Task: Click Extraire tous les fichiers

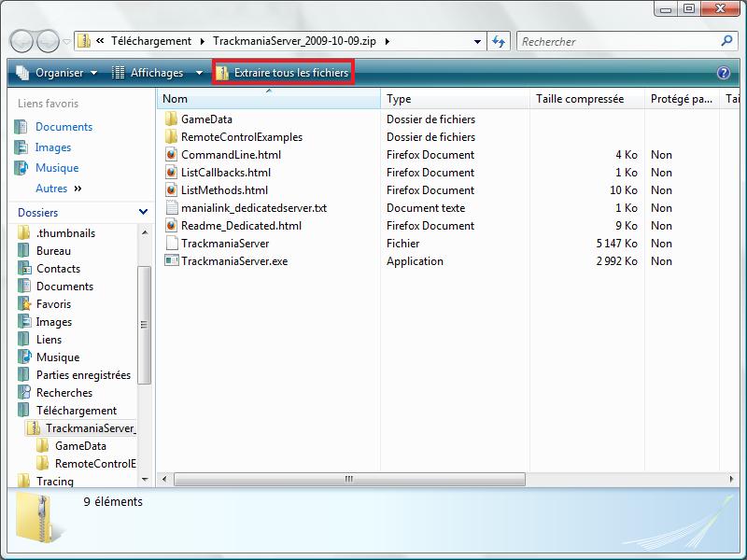Action: click(x=283, y=73)
